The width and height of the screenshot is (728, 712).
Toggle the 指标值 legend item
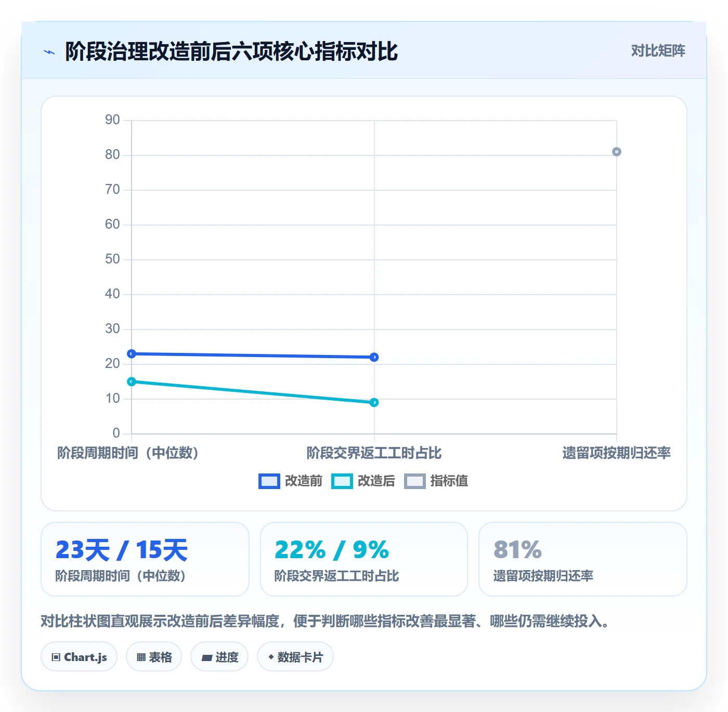(436, 481)
